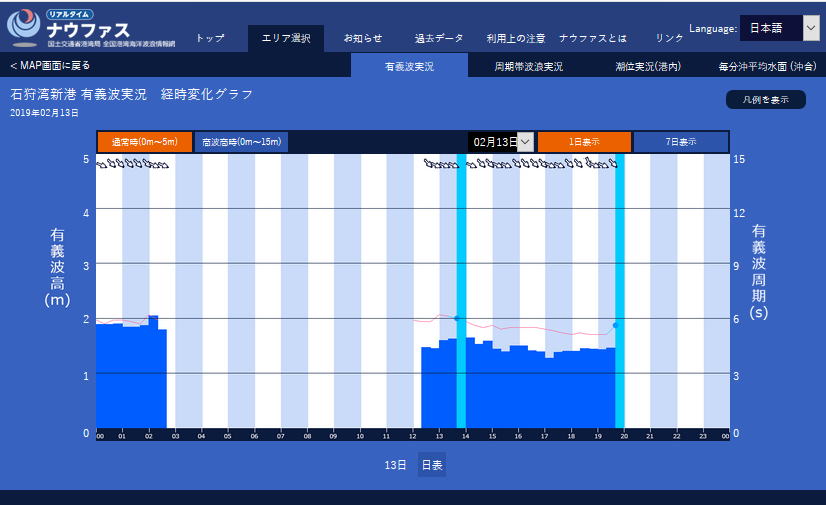Open the 02月13日 date dropdown
The height and width of the screenshot is (505, 826).
pos(501,142)
